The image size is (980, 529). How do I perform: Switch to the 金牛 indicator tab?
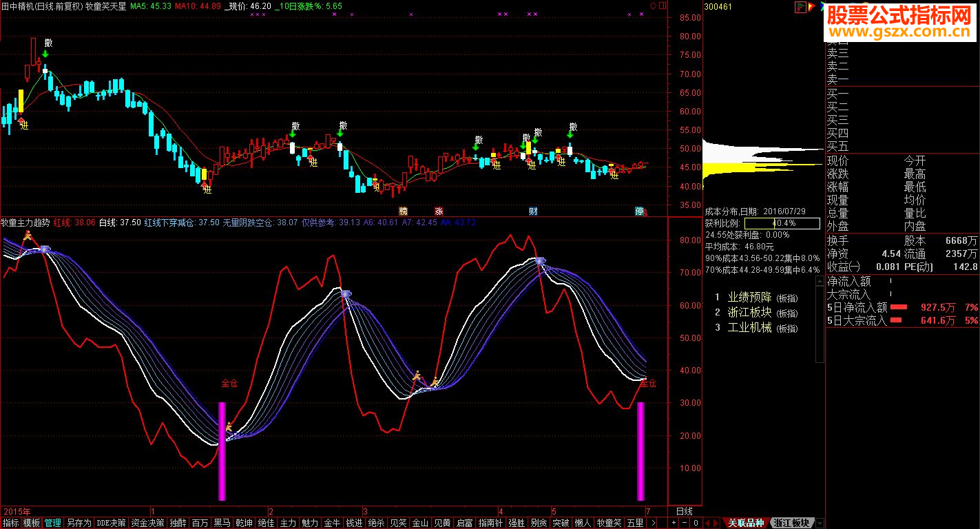[332, 523]
